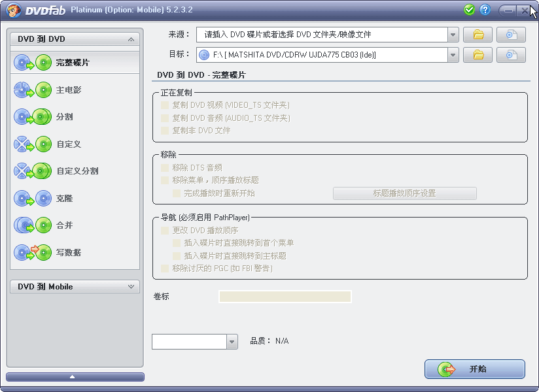Toggle 插入碟片时直接跳转到首个菜单 checkbox
This screenshot has height=392, width=539.
(x=177, y=243)
